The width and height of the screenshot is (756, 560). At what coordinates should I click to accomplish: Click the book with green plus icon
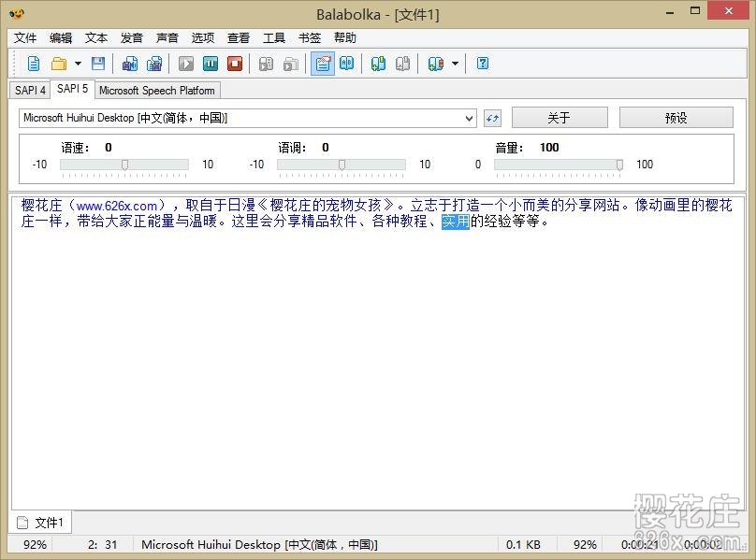(x=379, y=64)
